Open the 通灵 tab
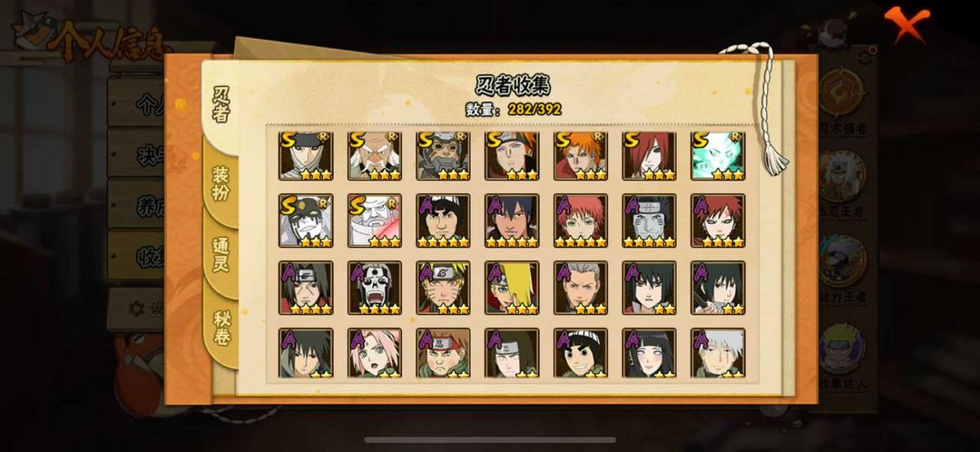The height and width of the screenshot is (452, 980). (x=220, y=254)
